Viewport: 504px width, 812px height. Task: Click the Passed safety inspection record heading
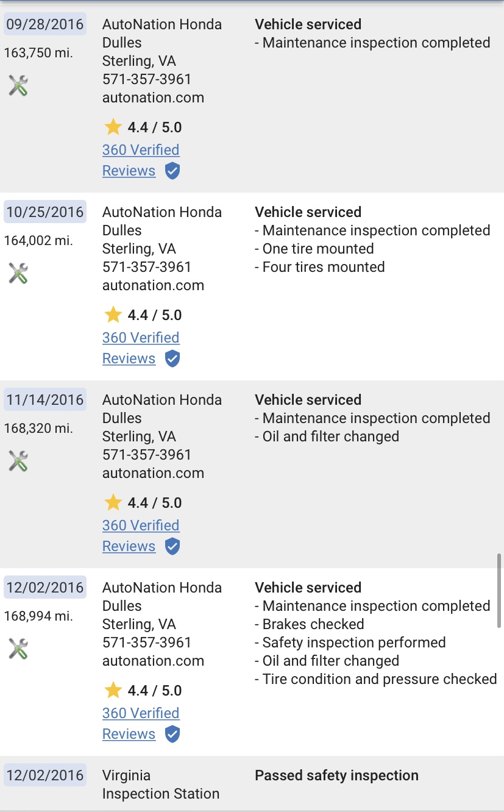(x=336, y=775)
